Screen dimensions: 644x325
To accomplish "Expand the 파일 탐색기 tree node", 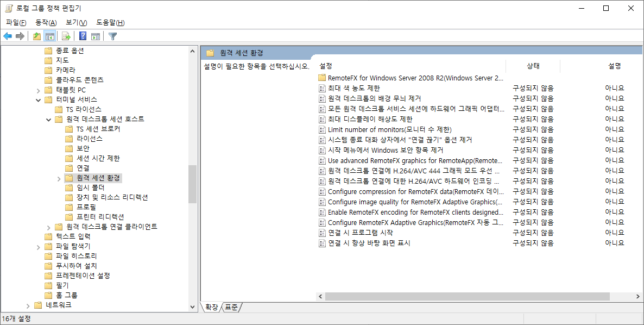I will point(38,247).
